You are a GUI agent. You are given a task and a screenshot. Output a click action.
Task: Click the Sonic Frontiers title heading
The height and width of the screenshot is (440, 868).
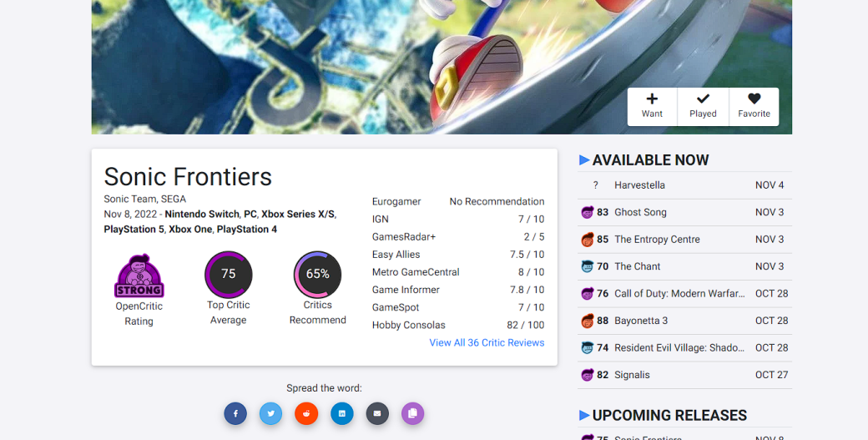click(188, 176)
